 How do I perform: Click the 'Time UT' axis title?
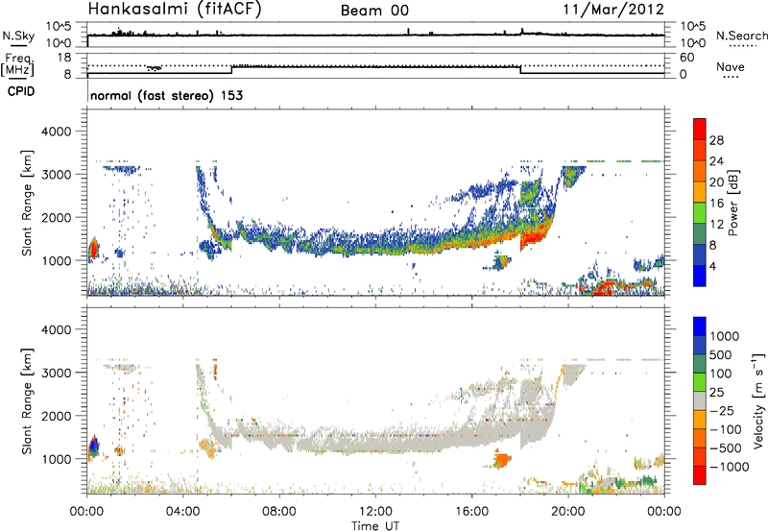tap(375, 525)
